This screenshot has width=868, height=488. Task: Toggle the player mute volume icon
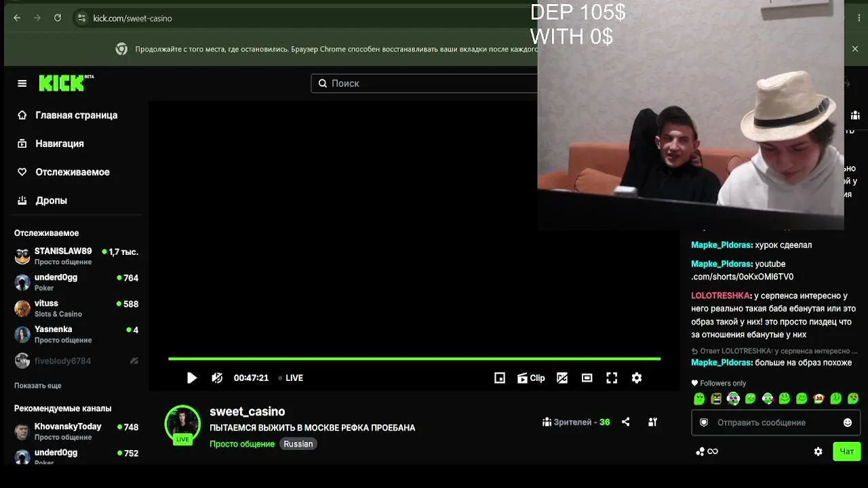pos(217,378)
